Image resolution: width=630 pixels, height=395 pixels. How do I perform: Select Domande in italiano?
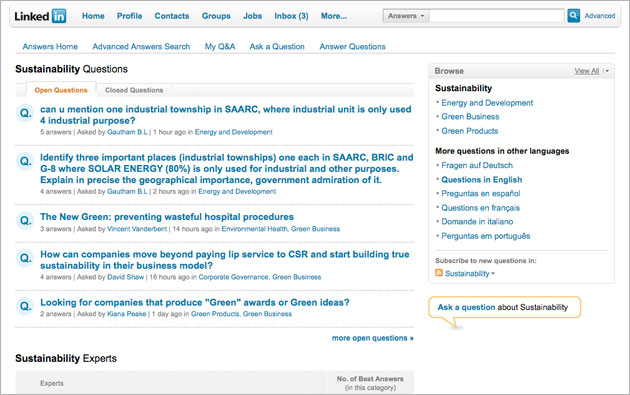tap(477, 222)
